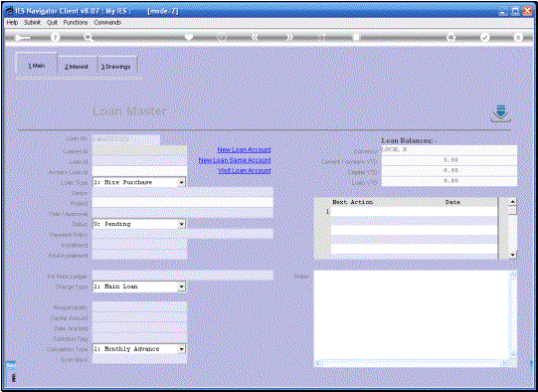The image size is (538, 392).
Task: Open the Functions menu
Action: 76,22
